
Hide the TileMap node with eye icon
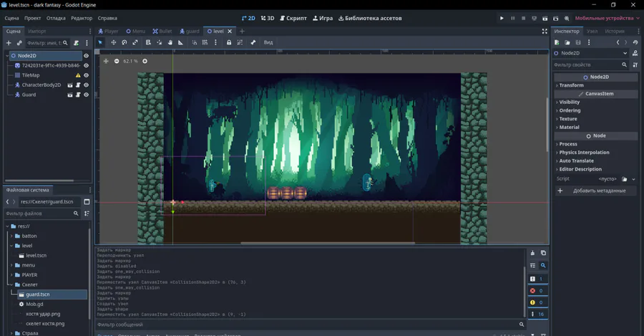point(86,75)
